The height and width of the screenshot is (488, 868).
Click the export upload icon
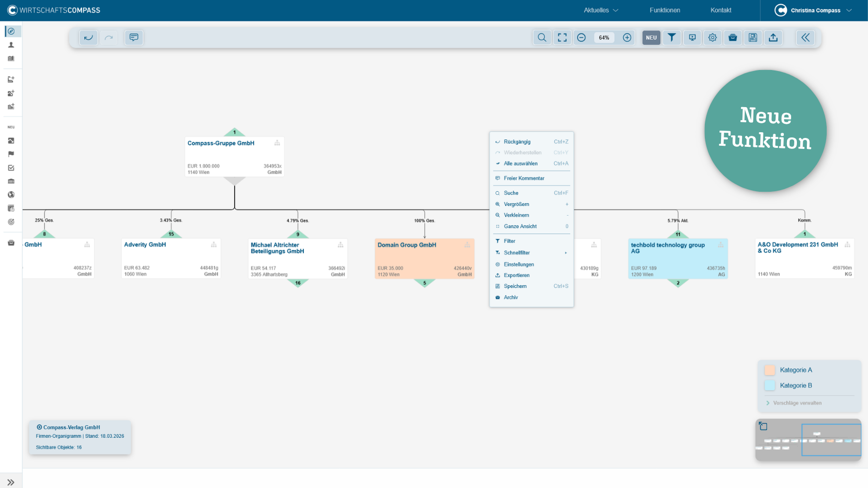click(x=773, y=38)
